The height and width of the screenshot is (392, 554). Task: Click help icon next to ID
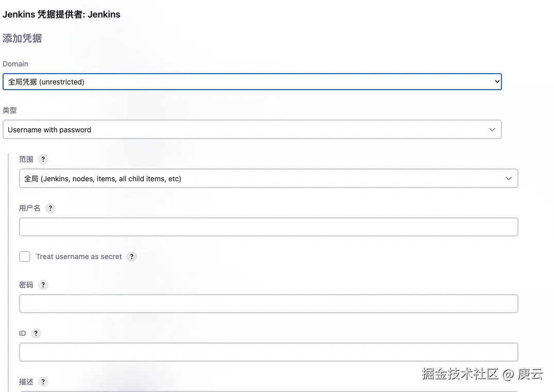point(36,333)
